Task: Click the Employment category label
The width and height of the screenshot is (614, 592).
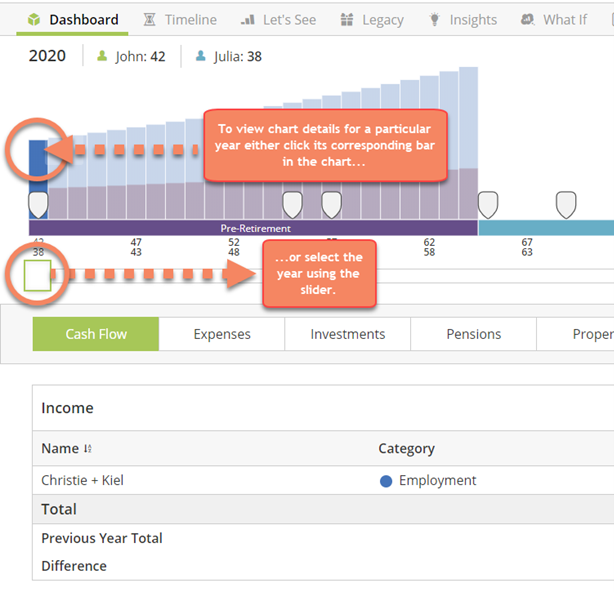Action: pos(437,480)
